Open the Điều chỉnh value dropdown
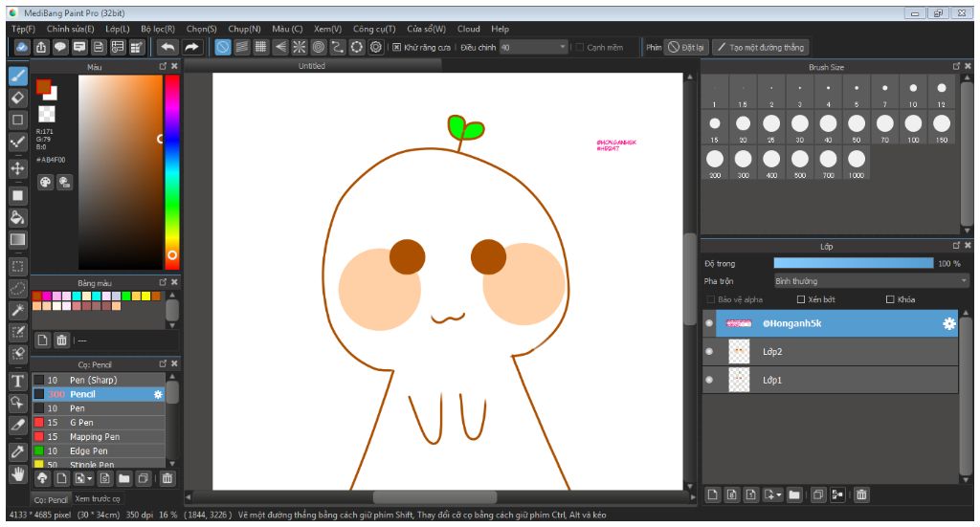 point(563,47)
